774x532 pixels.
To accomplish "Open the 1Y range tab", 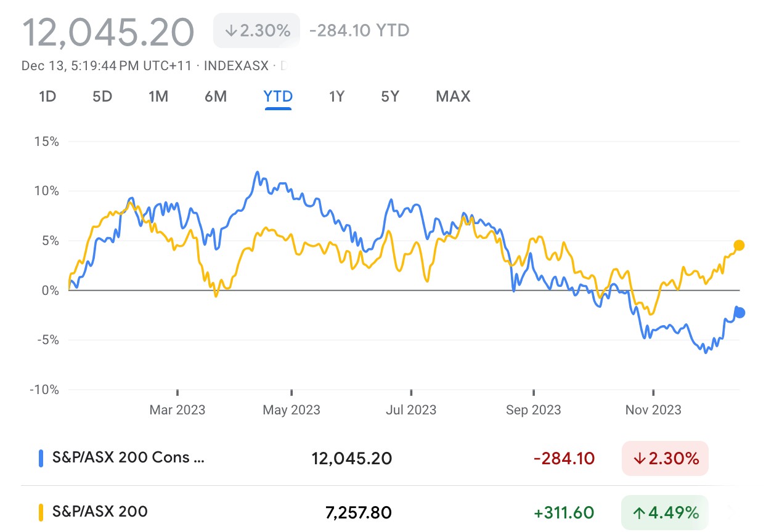I will (x=336, y=97).
